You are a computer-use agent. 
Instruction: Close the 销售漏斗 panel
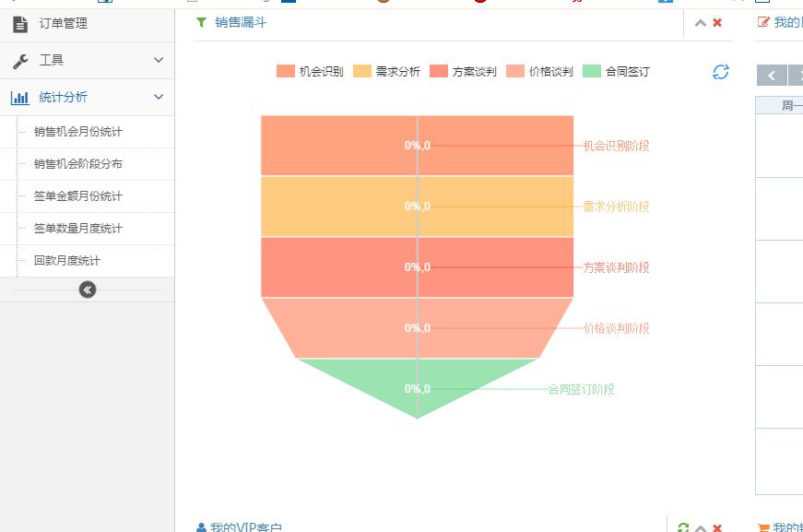717,23
